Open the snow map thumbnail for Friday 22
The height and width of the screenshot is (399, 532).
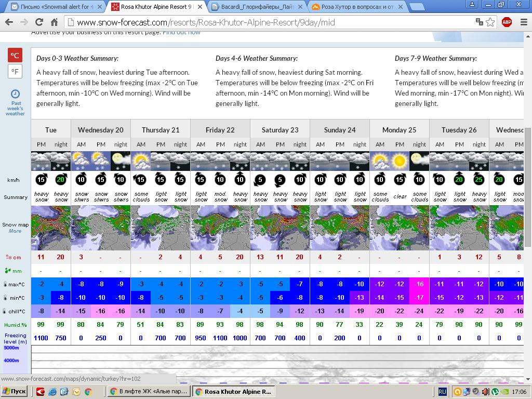[x=220, y=228]
